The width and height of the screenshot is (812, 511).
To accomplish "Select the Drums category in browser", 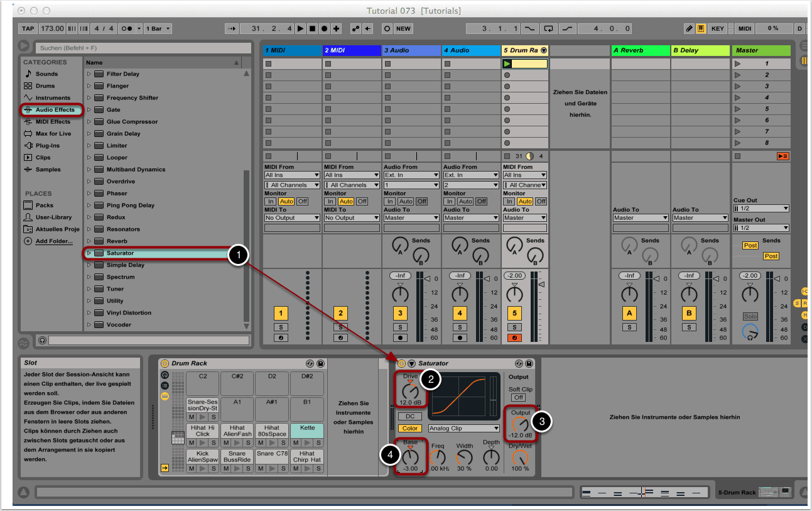I will point(45,86).
